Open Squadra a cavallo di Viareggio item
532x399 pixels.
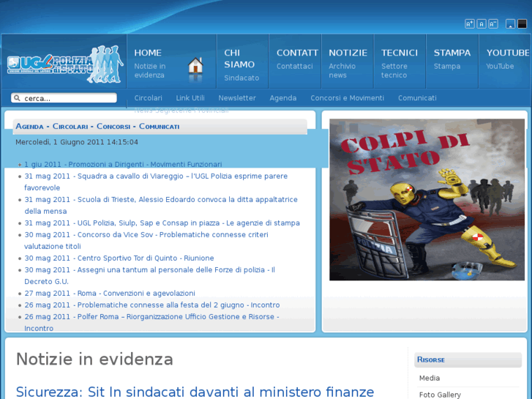(156, 182)
